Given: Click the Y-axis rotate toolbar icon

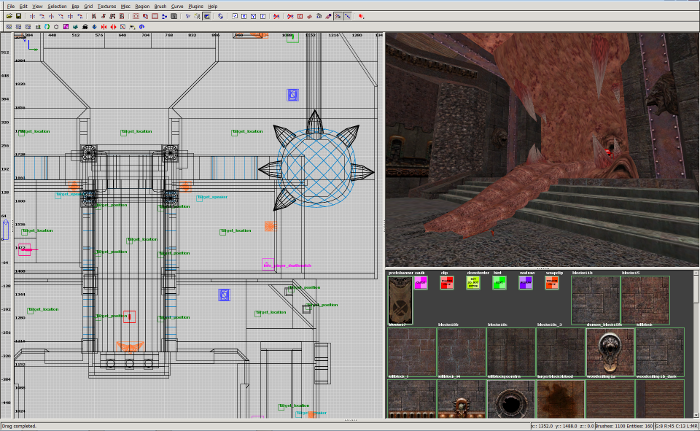Looking at the screenshot, I should tap(61, 16).
